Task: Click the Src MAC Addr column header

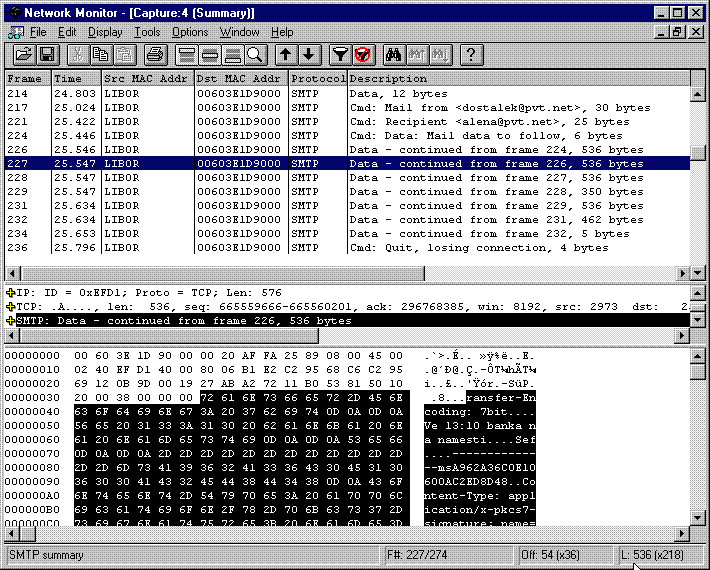Action: [147, 79]
